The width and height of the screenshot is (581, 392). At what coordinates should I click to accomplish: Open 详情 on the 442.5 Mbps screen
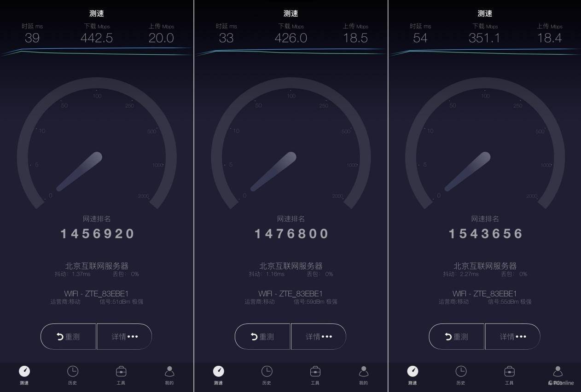(124, 336)
